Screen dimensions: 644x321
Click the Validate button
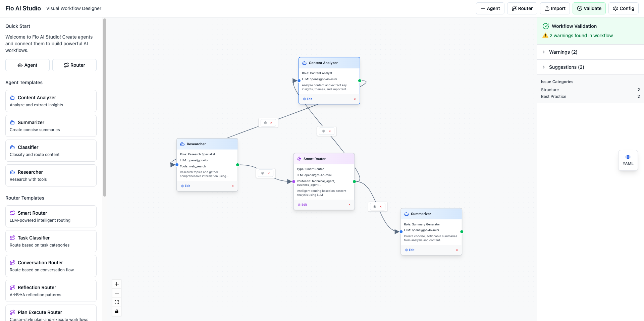click(589, 8)
